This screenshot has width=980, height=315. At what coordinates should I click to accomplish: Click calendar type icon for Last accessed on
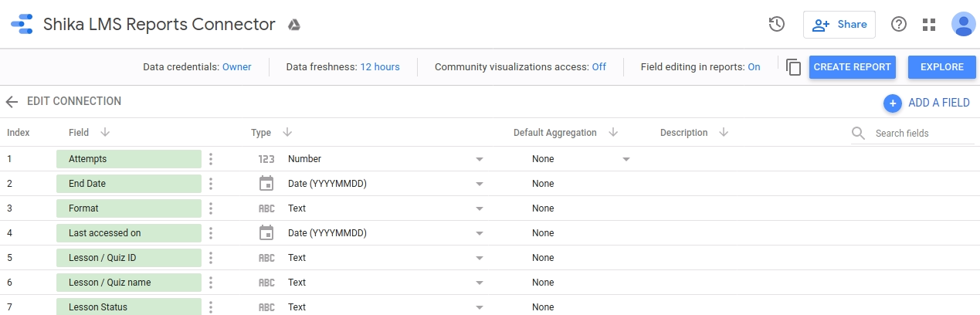click(266, 233)
